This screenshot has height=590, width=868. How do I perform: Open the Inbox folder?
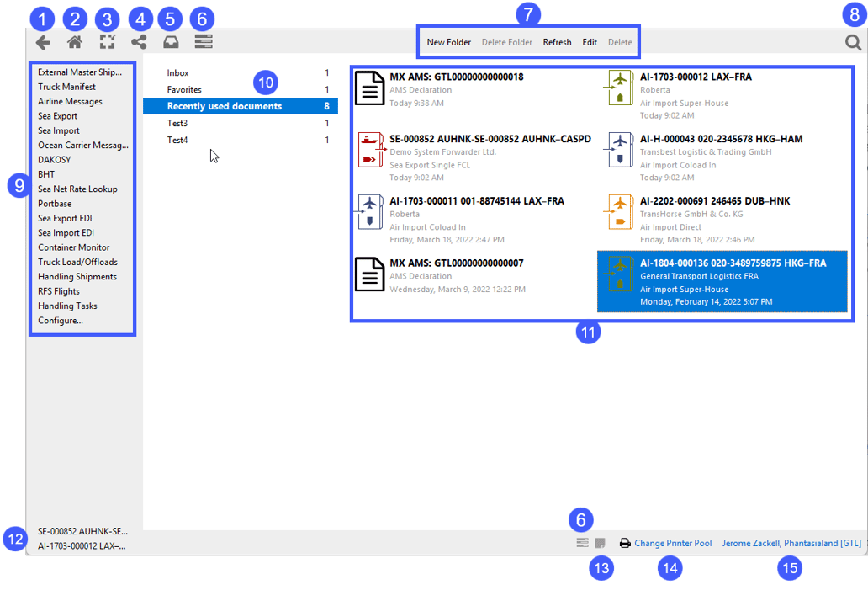177,73
